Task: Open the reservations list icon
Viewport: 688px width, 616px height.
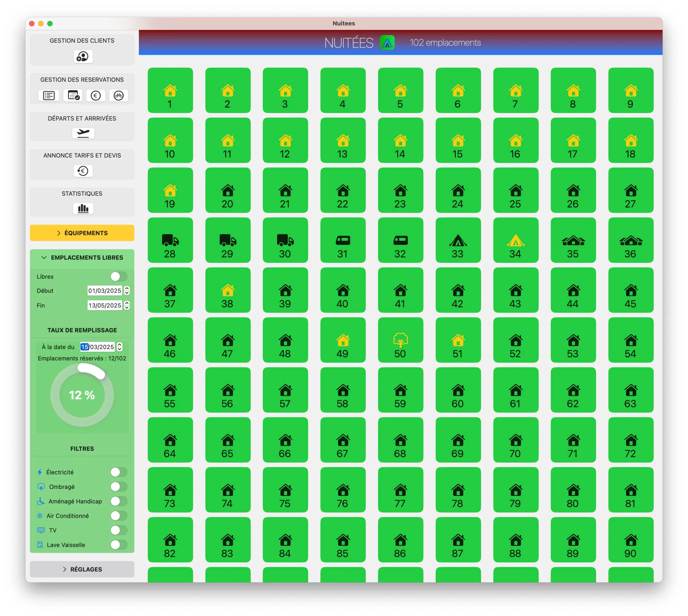Action: [x=49, y=95]
